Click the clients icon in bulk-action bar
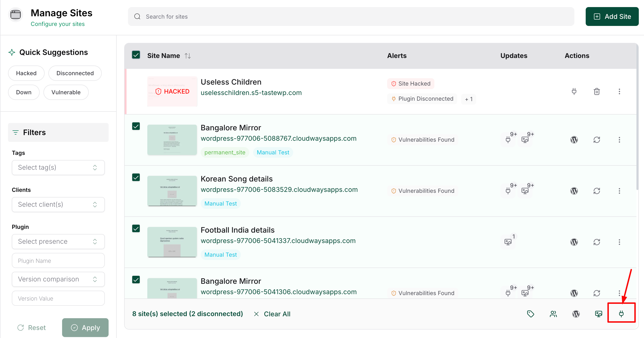 tap(553, 313)
